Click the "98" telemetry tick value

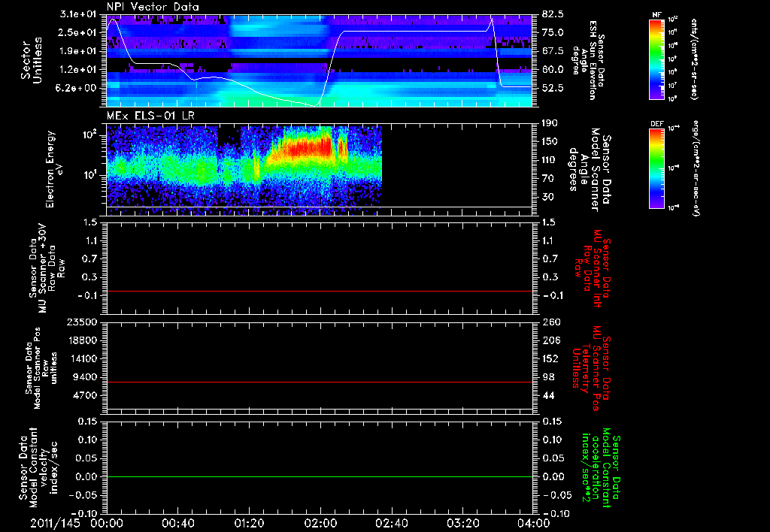(548, 377)
